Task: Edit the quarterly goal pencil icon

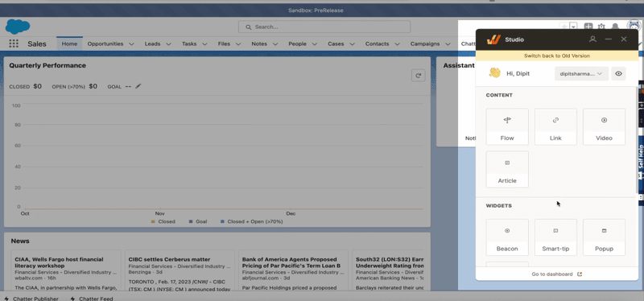Action: pyautogui.click(x=138, y=86)
